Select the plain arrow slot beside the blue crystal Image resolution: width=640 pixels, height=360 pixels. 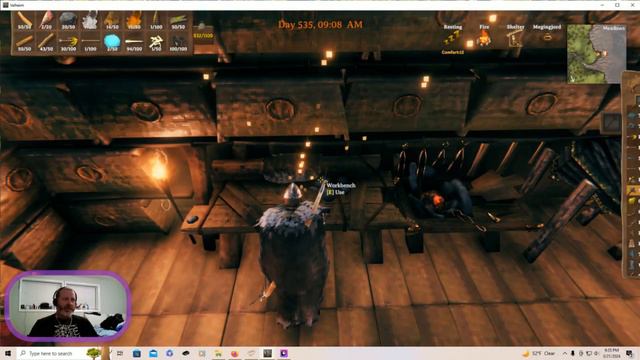click(90, 42)
